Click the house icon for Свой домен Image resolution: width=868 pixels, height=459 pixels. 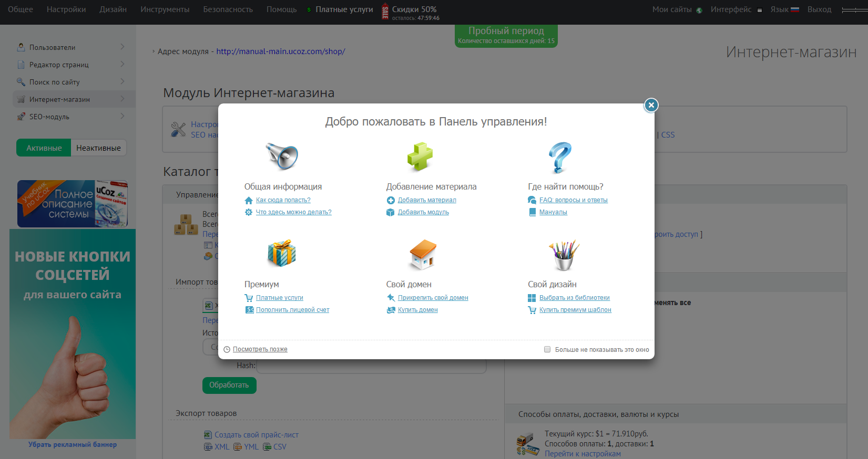[x=423, y=254]
